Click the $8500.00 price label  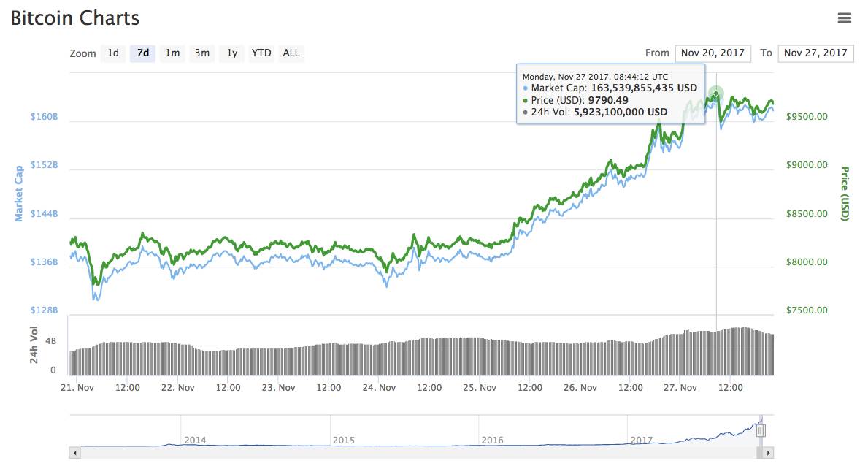coord(807,214)
